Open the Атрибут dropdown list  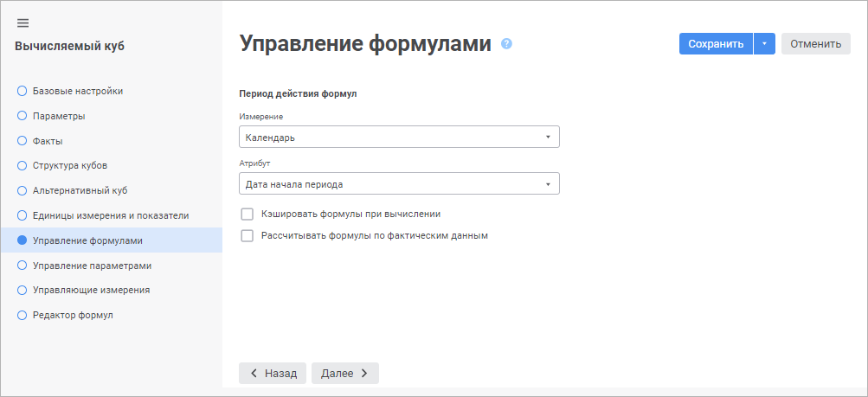398,183
